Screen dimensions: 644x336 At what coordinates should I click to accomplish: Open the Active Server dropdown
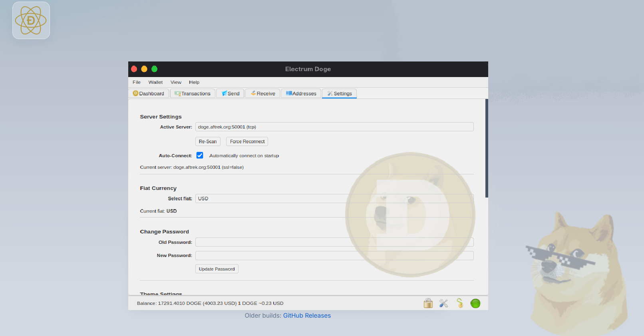(334, 127)
